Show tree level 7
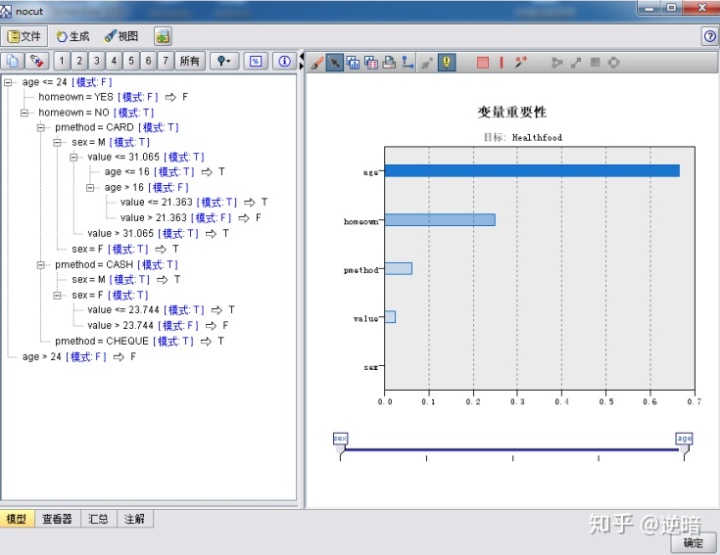 point(166,61)
